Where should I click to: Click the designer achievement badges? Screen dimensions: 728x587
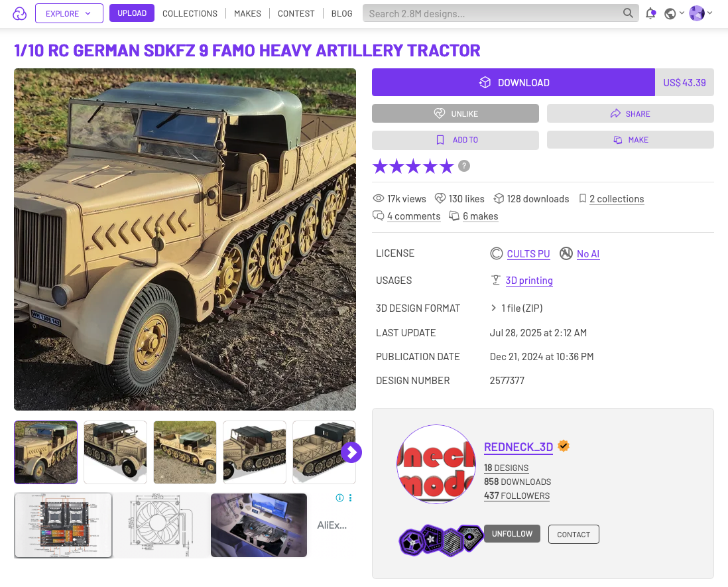441,540
